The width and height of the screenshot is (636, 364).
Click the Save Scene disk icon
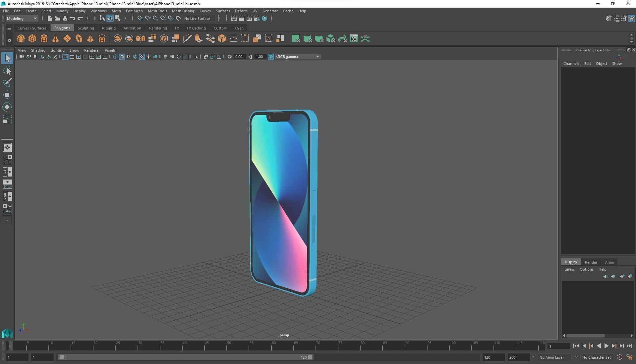click(x=65, y=19)
